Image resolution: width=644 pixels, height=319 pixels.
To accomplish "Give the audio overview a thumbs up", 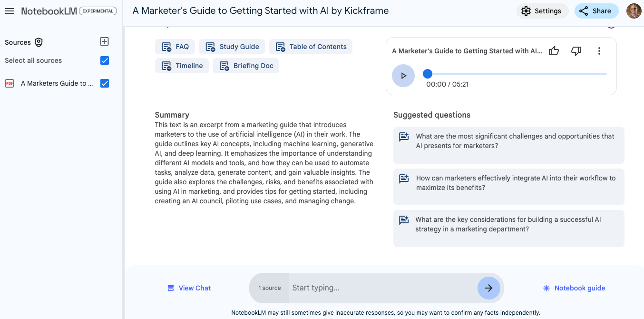I will [x=554, y=51].
